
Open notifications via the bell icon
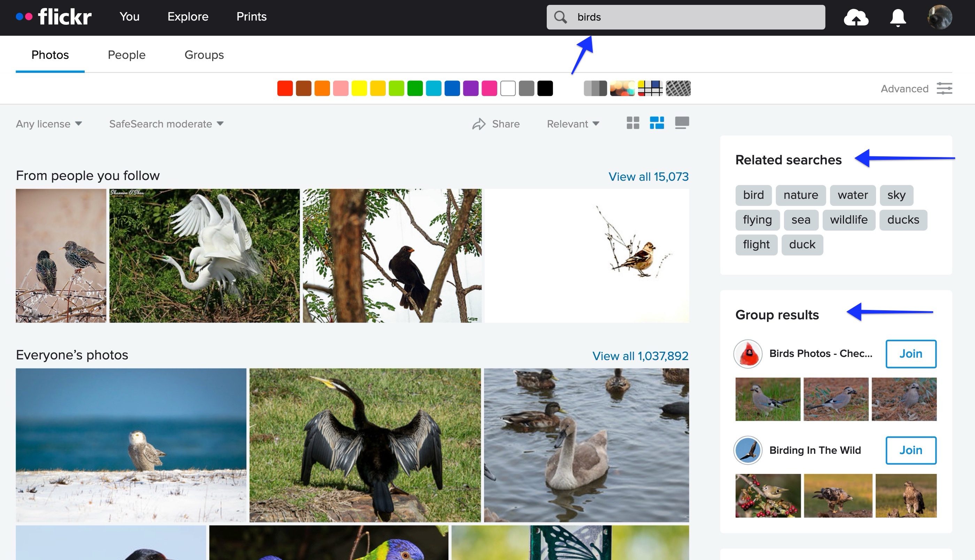pyautogui.click(x=897, y=17)
